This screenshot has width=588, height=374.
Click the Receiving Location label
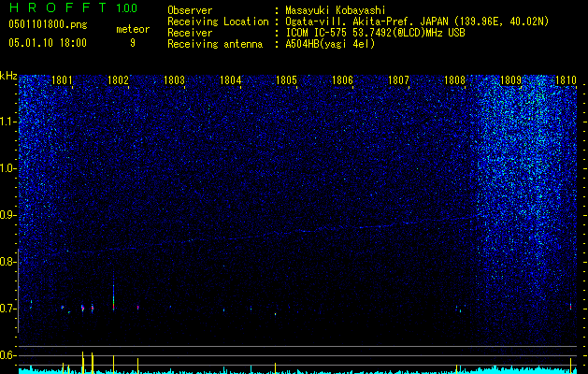tap(218, 22)
